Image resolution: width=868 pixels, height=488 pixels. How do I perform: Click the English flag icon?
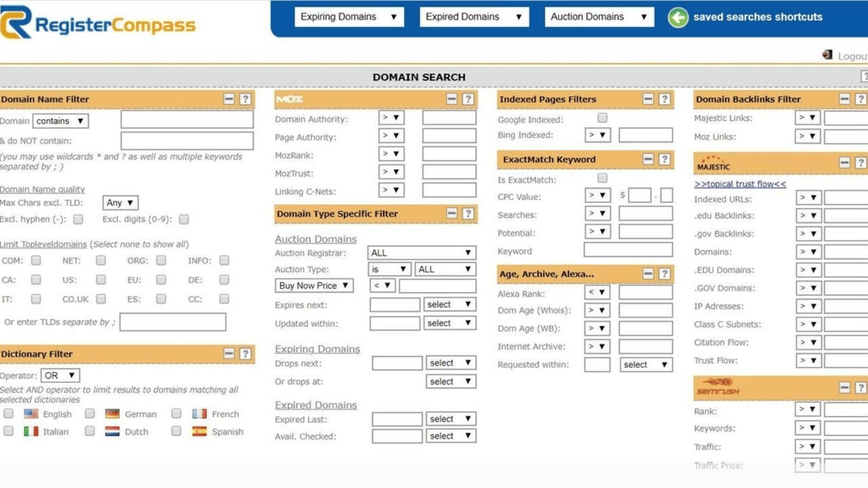(x=31, y=414)
